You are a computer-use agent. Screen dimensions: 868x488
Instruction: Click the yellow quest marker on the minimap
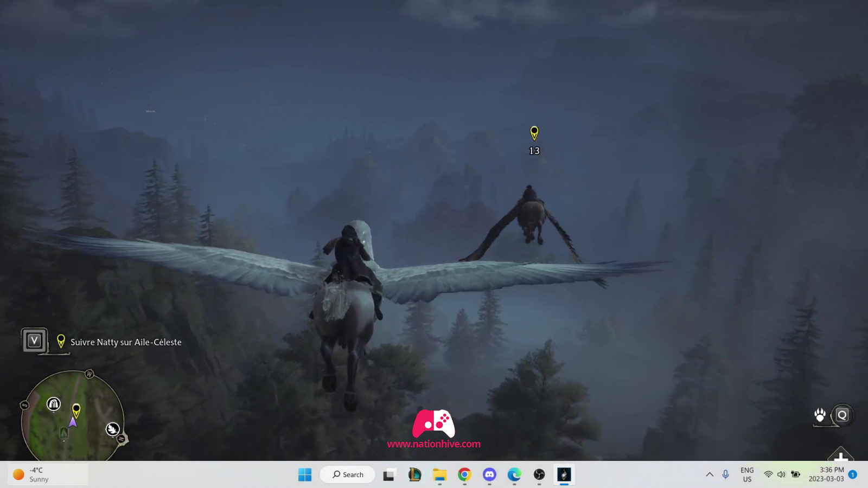point(76,411)
